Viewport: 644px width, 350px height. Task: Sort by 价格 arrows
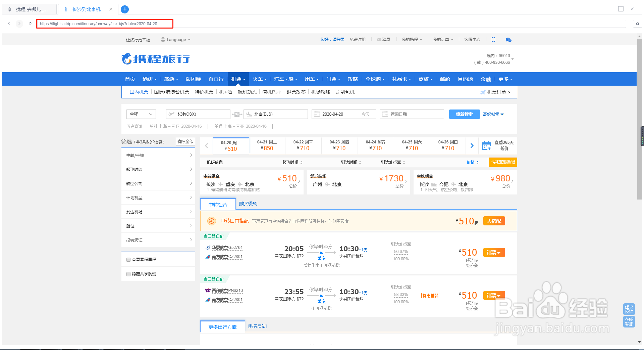pyautogui.click(x=477, y=162)
